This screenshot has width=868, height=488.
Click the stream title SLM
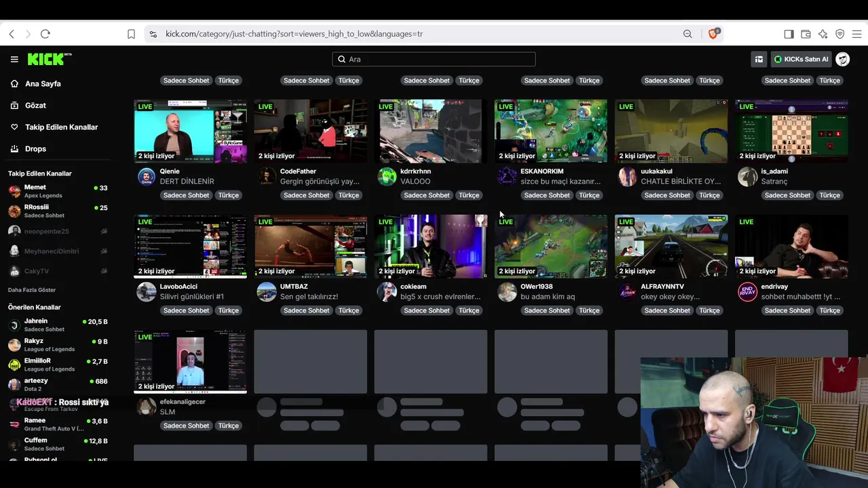tap(167, 412)
